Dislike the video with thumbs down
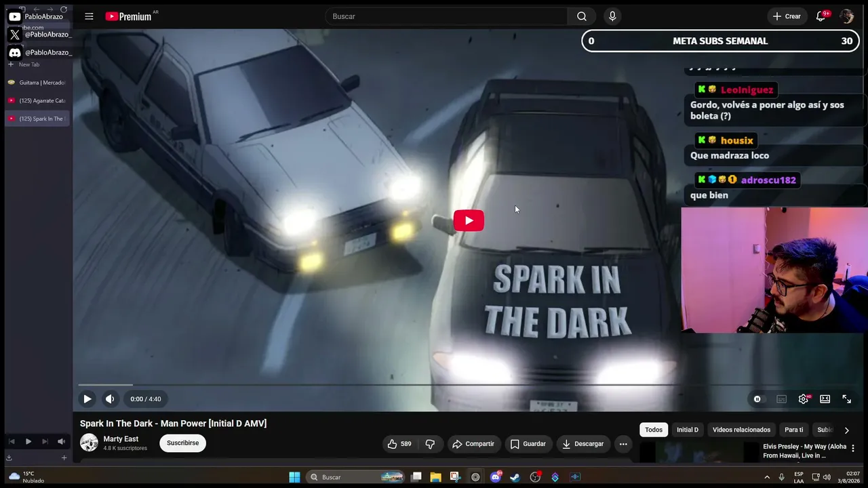Viewport: 868px width, 488px height. click(430, 444)
